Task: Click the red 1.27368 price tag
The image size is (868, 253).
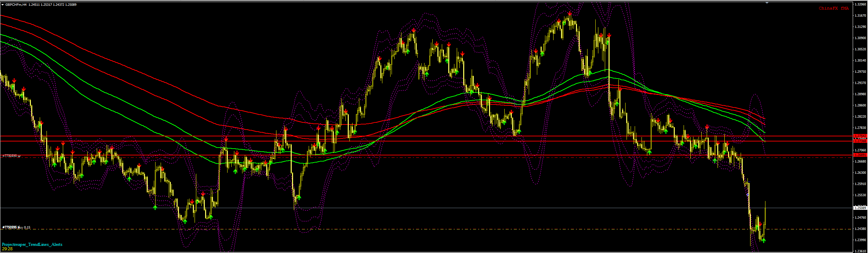Action: click(x=861, y=141)
